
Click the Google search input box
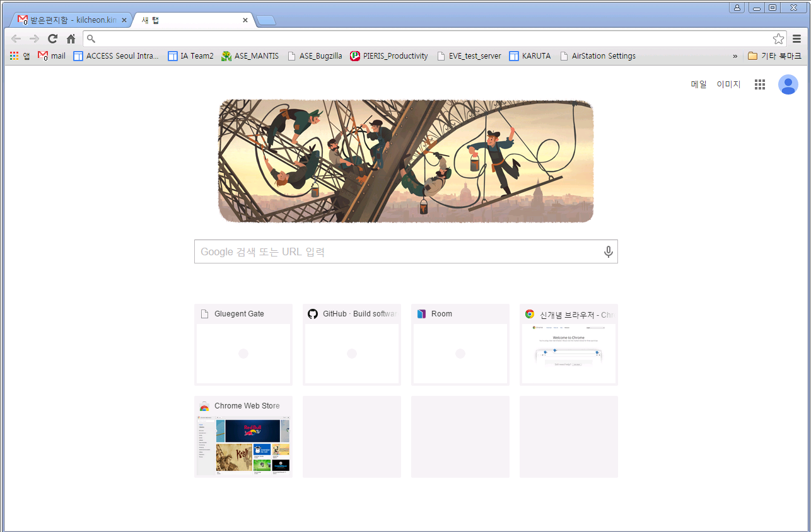pyautogui.click(x=406, y=252)
